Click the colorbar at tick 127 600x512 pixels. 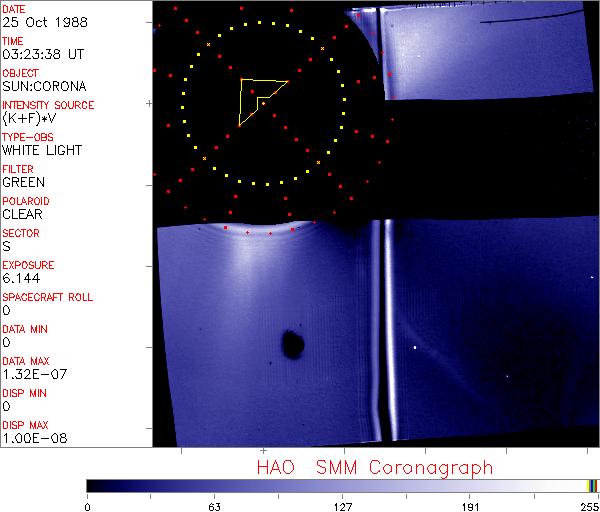pyautogui.click(x=342, y=486)
